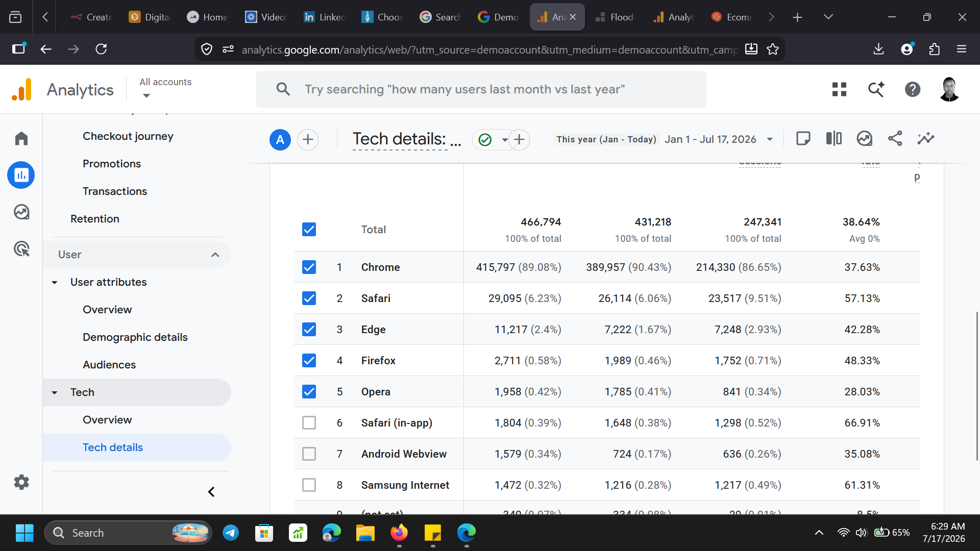This screenshot has width=980, height=551.
Task: Click the customize report note icon
Action: [x=803, y=139]
